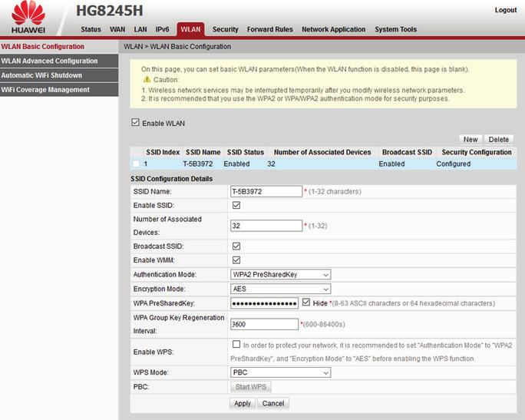The image size is (525, 420).
Task: Open WiFi Coverage Management in sidebar
Action: (59, 90)
